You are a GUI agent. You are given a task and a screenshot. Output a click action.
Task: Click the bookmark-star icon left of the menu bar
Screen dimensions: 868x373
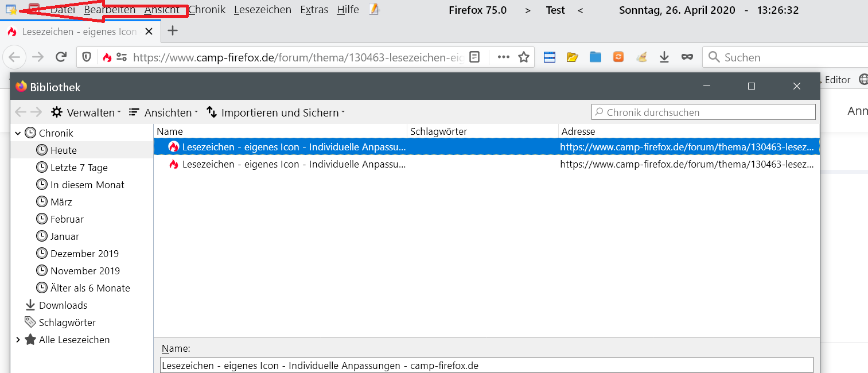(11, 10)
